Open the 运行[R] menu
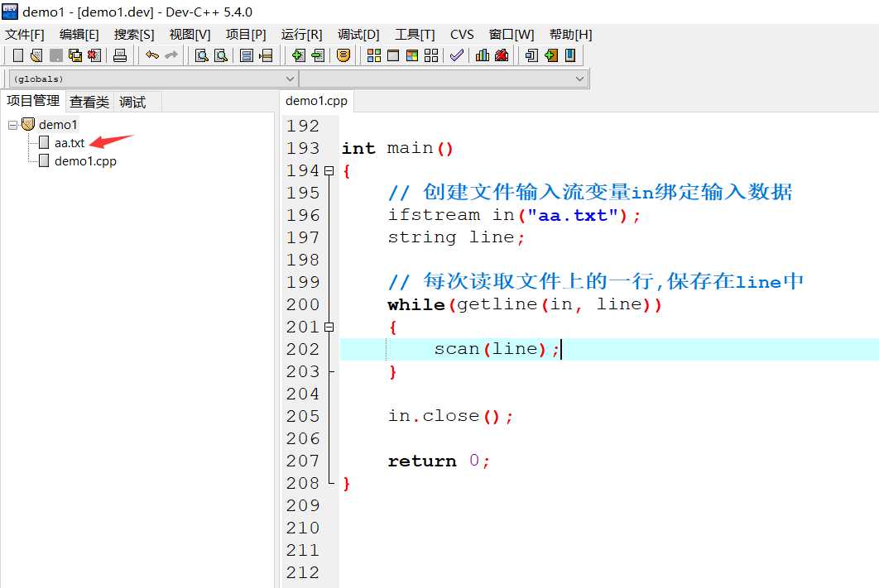 pyautogui.click(x=301, y=35)
